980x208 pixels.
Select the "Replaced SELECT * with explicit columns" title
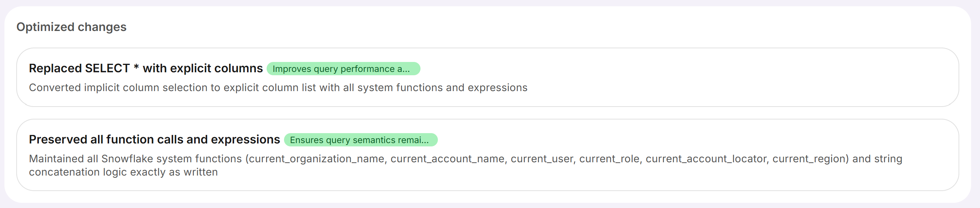(146, 68)
